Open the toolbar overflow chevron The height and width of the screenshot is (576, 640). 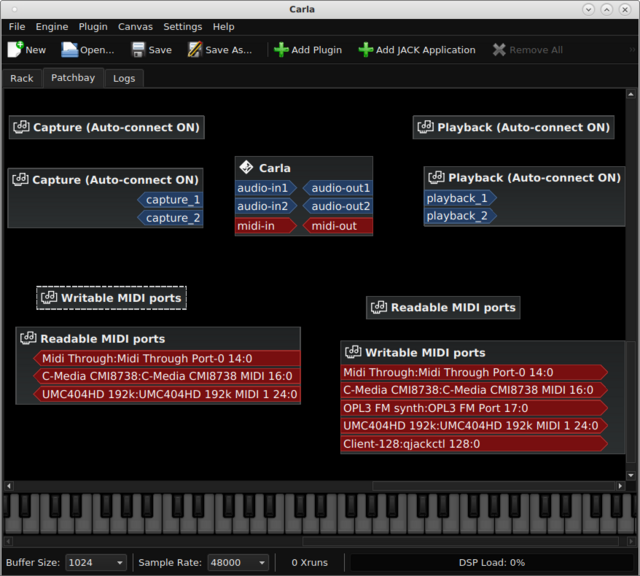tap(632, 50)
